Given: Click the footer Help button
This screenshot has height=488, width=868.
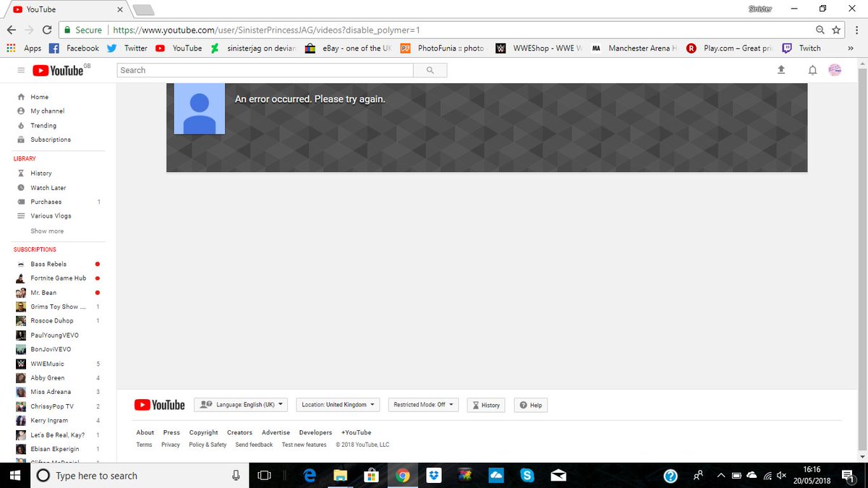Looking at the screenshot, I should pyautogui.click(x=531, y=405).
